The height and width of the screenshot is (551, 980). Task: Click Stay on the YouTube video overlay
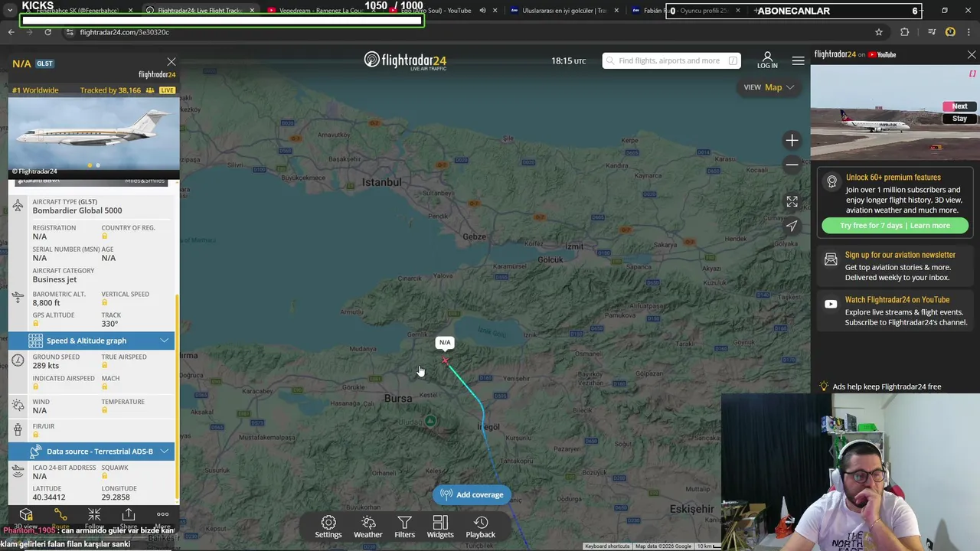pyautogui.click(x=959, y=119)
